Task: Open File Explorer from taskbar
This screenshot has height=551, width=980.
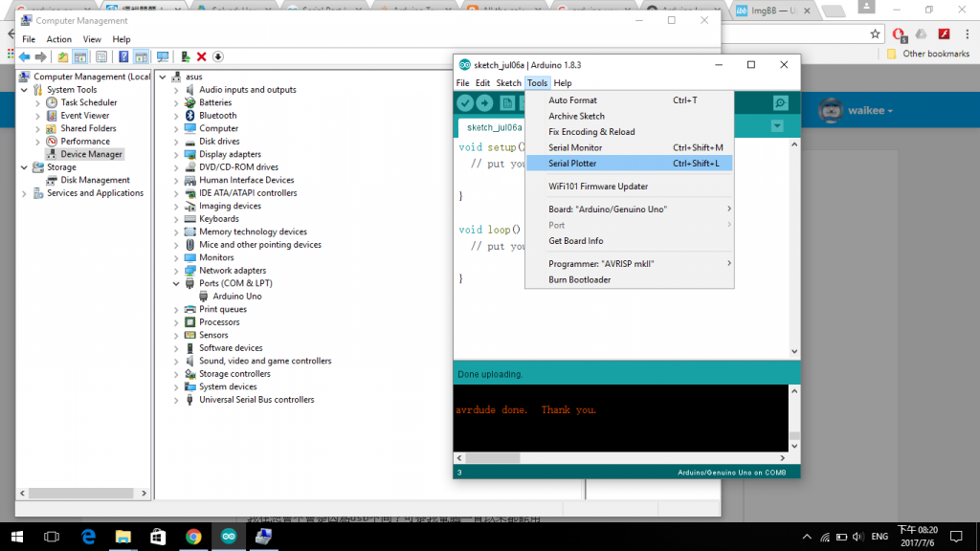Action: (x=123, y=537)
